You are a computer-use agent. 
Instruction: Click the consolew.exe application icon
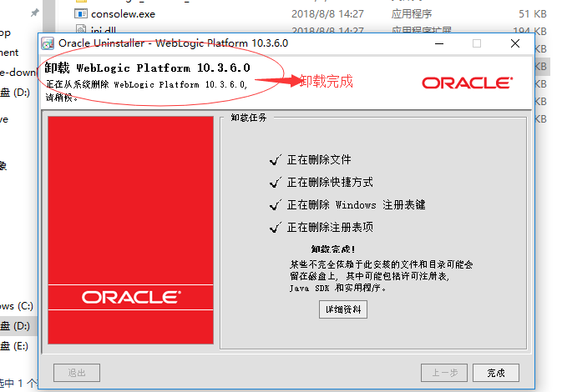tap(81, 13)
